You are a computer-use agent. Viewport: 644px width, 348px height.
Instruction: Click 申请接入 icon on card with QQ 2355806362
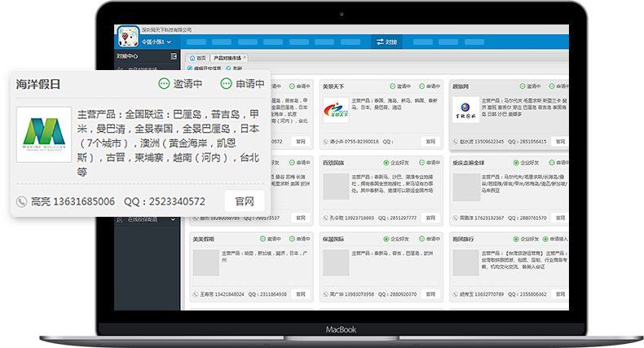click(x=545, y=239)
